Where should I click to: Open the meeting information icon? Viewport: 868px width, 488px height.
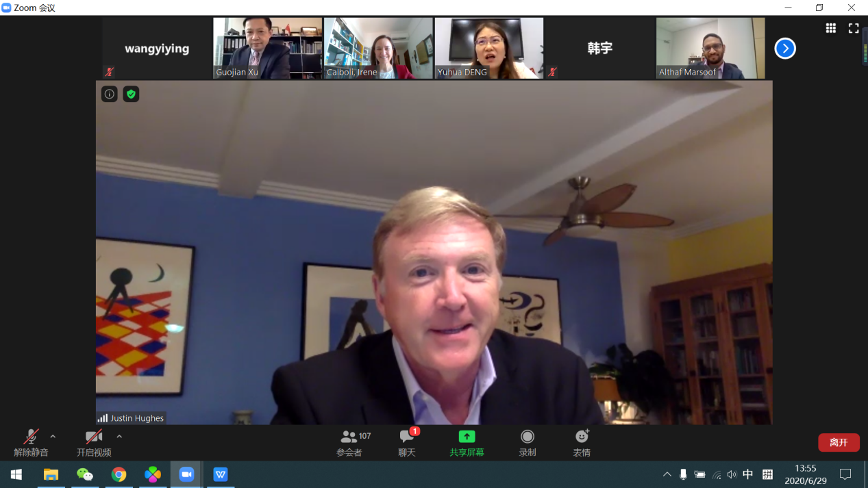pyautogui.click(x=110, y=94)
